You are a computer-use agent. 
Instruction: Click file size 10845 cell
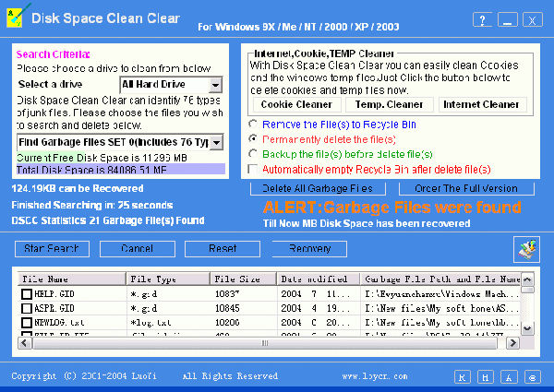[227, 308]
